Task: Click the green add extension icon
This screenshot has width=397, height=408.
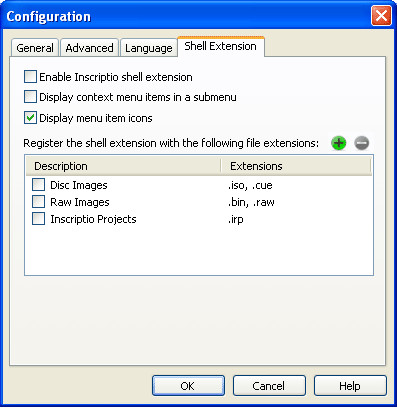Action: tap(338, 143)
